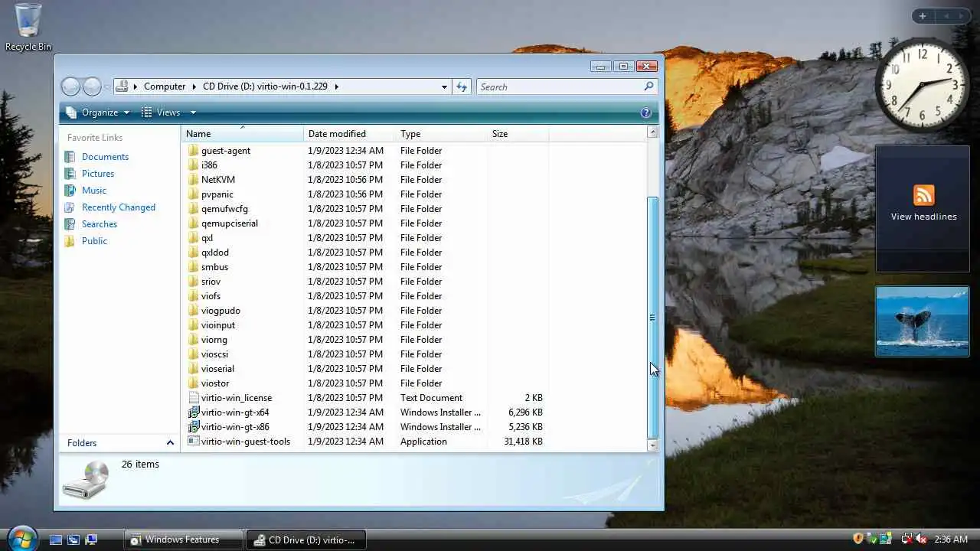
Task: Click the file list scrollbar thumb
Action: tap(652, 318)
